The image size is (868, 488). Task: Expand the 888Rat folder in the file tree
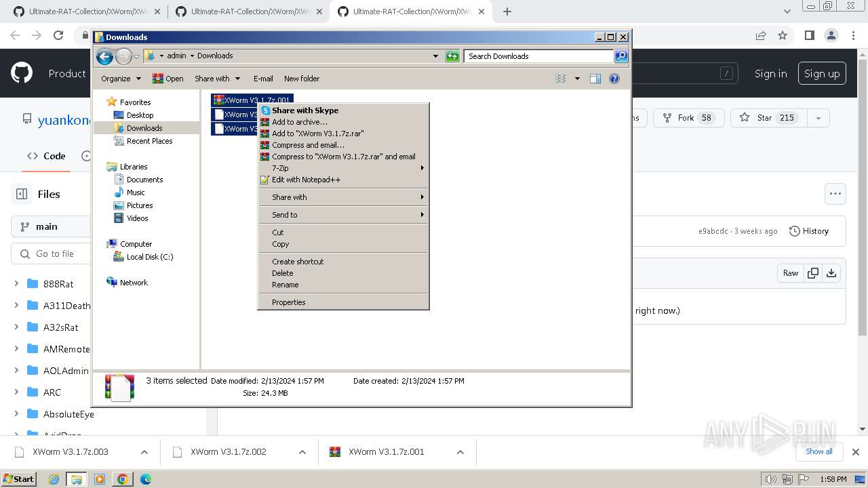[x=16, y=284]
